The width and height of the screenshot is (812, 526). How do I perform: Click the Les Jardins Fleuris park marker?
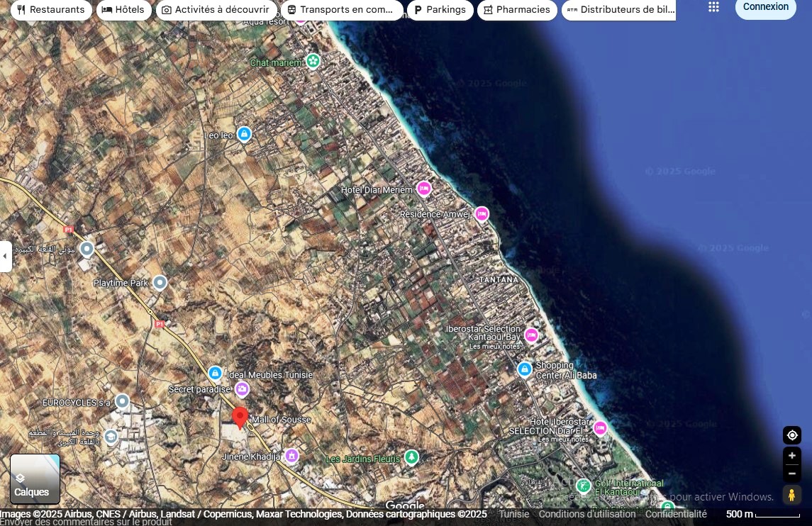click(411, 457)
